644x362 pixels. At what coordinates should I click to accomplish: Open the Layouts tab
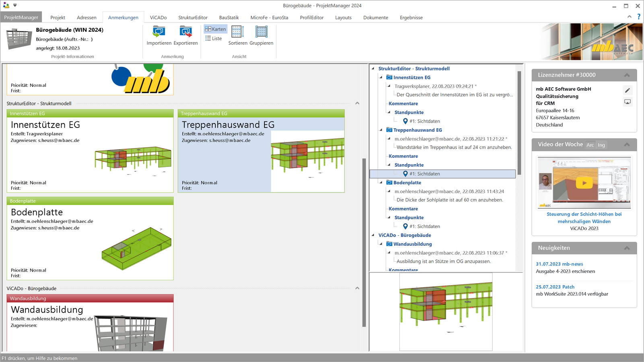click(x=343, y=18)
